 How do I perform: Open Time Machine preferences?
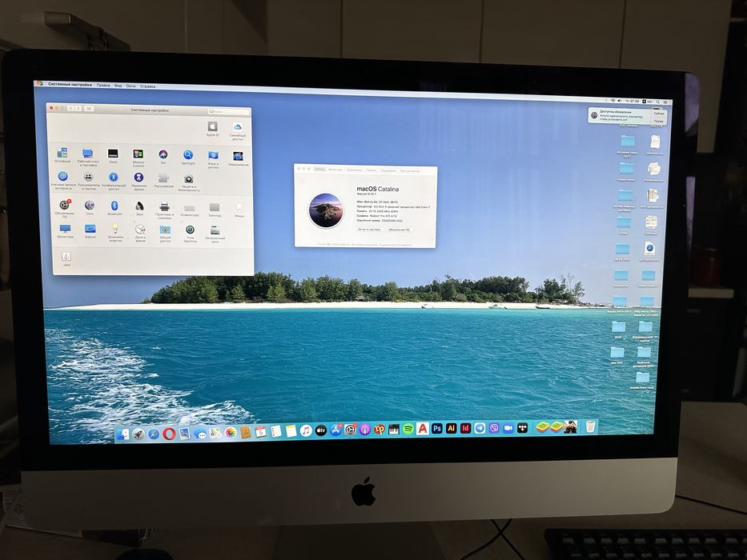(190, 233)
